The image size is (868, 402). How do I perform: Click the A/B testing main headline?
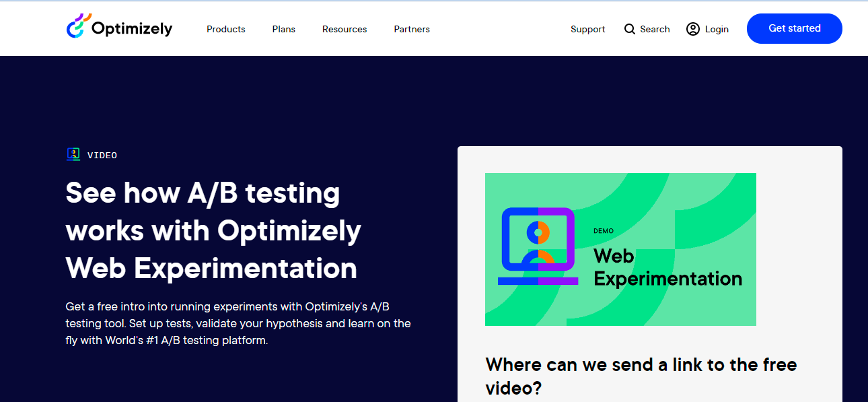(213, 231)
